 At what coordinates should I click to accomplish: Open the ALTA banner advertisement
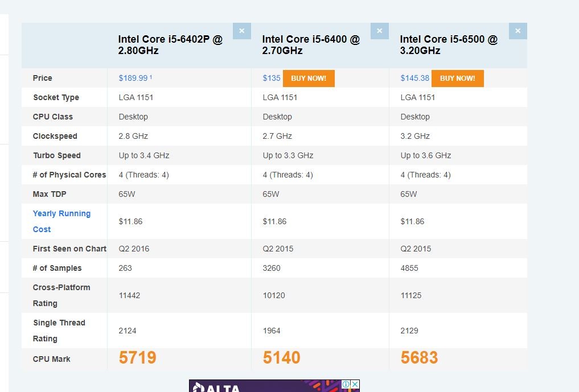(x=266, y=386)
